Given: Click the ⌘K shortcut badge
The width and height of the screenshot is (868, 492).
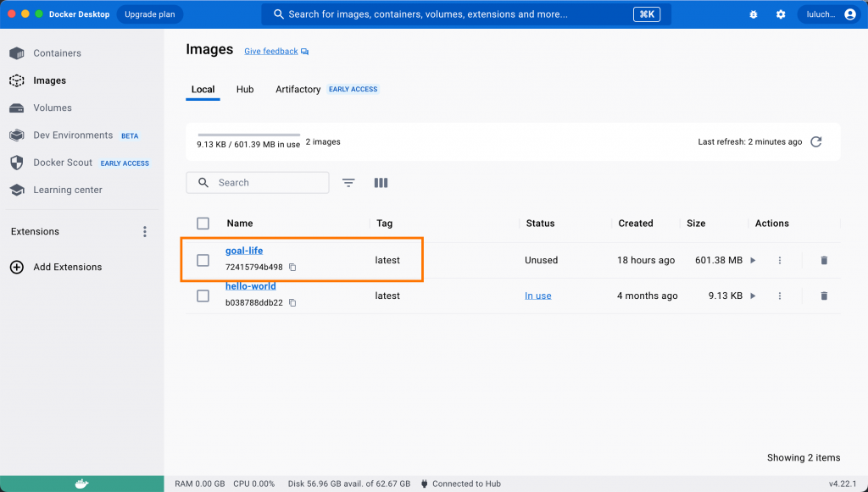Looking at the screenshot, I should pyautogui.click(x=647, y=14).
